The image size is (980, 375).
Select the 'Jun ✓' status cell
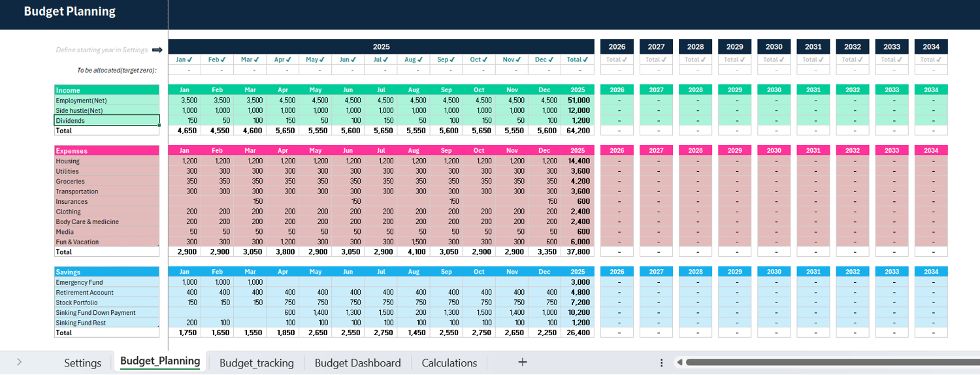pyautogui.click(x=348, y=59)
